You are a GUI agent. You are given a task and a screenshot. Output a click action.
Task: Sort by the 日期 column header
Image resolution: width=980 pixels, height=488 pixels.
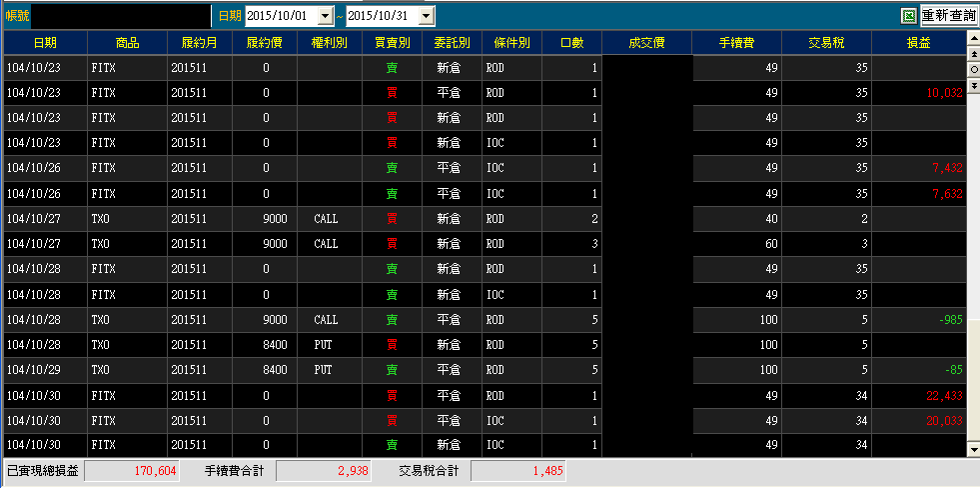[45, 43]
